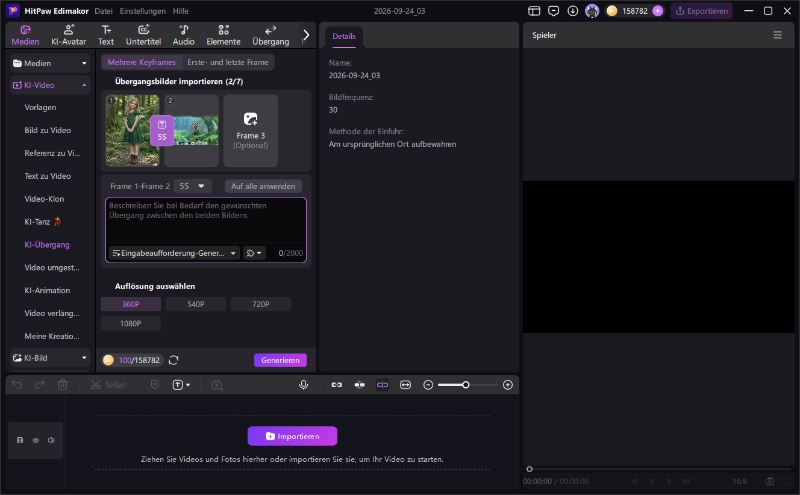Open the Eingabeaufforderung-Generator dropdown

coord(174,253)
